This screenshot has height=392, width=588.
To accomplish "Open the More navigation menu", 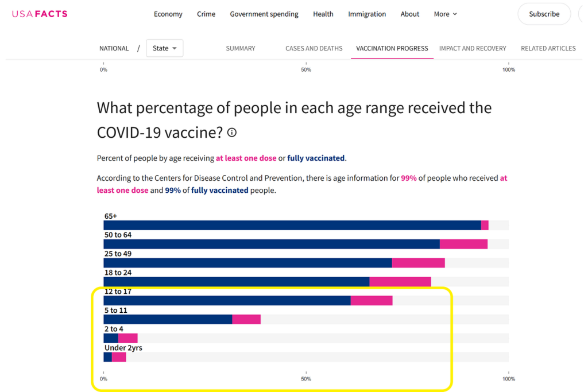I will [x=442, y=14].
